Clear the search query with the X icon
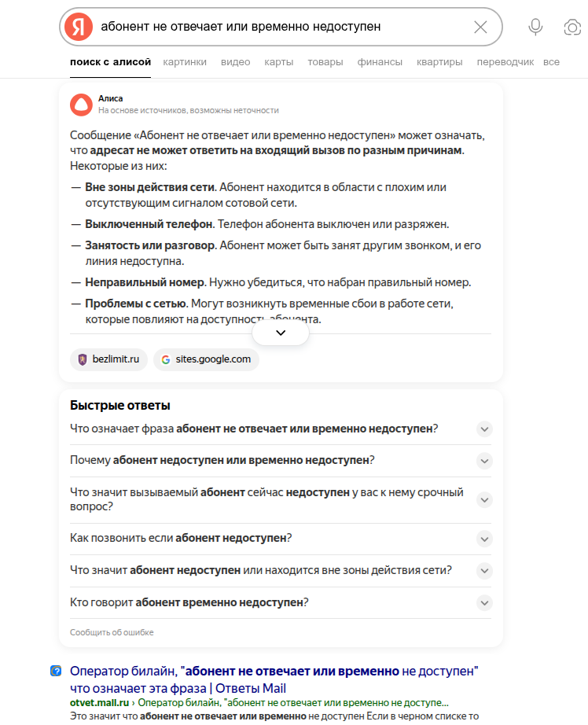 (x=481, y=26)
